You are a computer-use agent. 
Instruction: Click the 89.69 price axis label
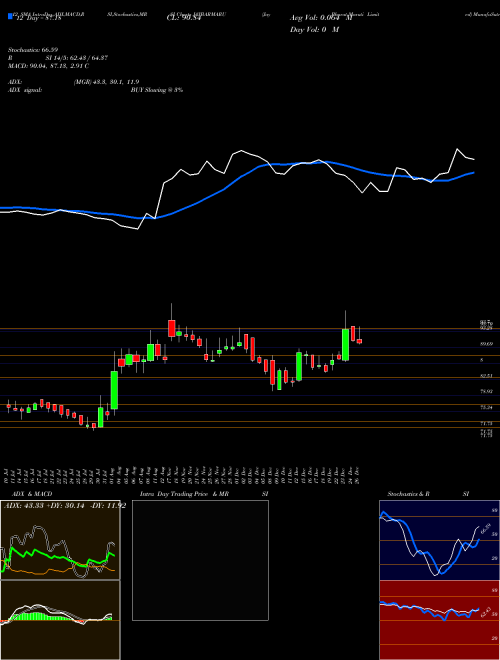(x=487, y=344)
